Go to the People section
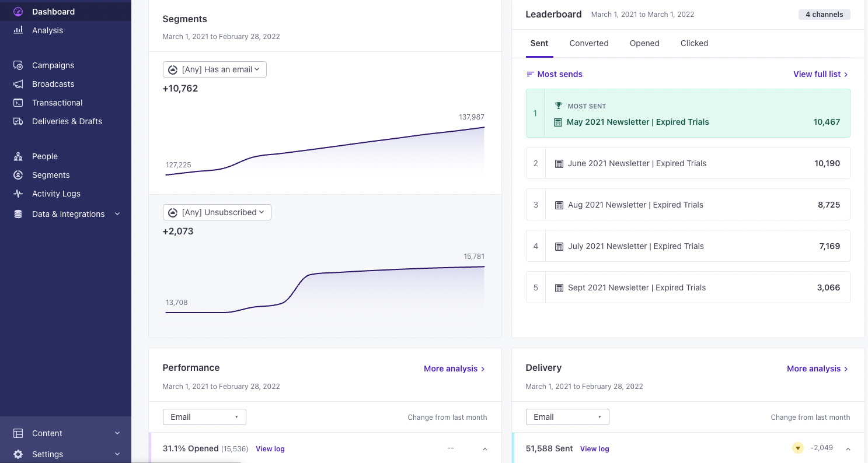868x463 pixels. click(44, 156)
